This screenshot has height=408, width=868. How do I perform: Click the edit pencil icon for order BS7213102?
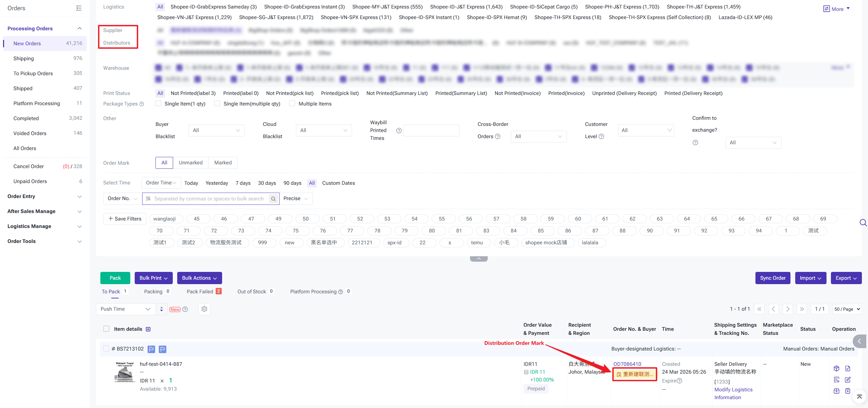pyautogui.click(x=848, y=379)
